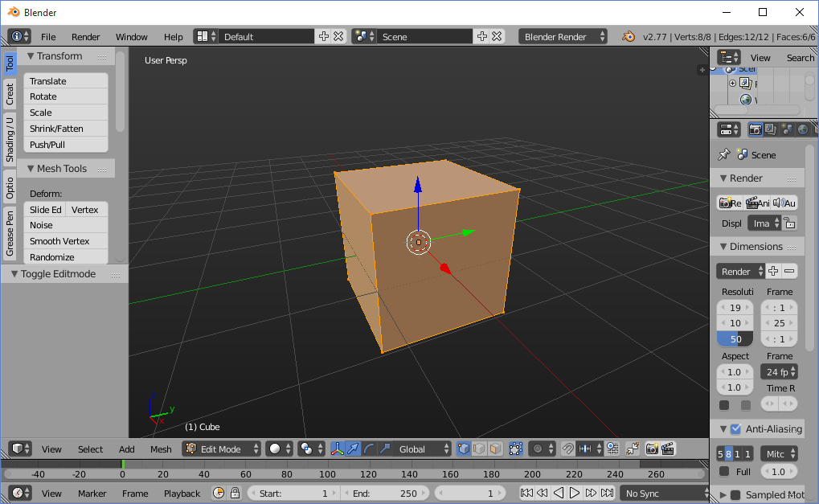Click the World properties globe icon
This screenshot has width=819, height=504.
pos(801,129)
